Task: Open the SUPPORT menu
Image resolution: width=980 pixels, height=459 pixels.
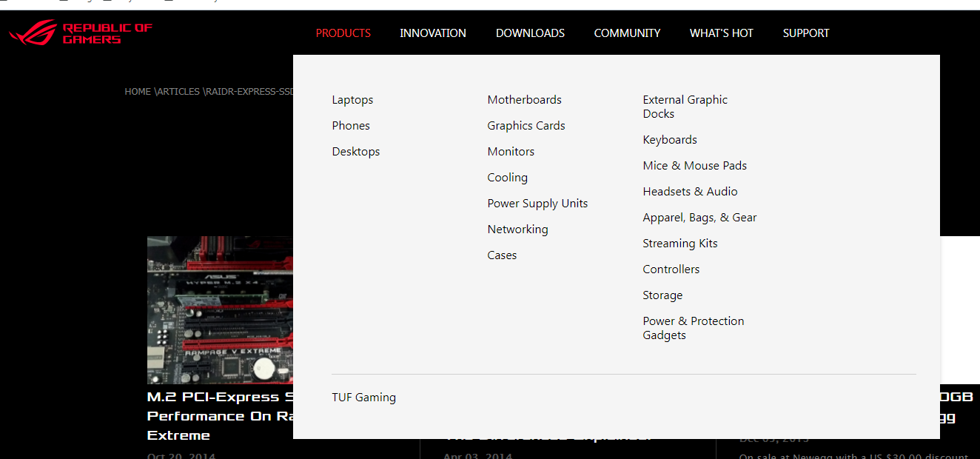Action: (806, 33)
